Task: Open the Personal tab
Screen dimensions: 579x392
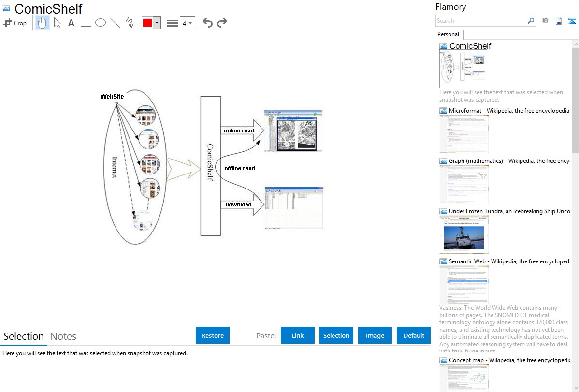Action: click(x=449, y=34)
